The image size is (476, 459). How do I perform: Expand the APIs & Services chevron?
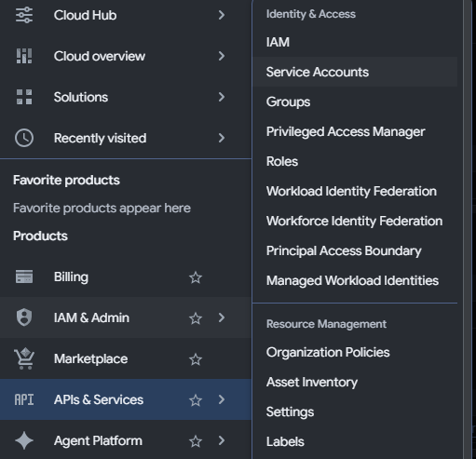click(x=222, y=399)
